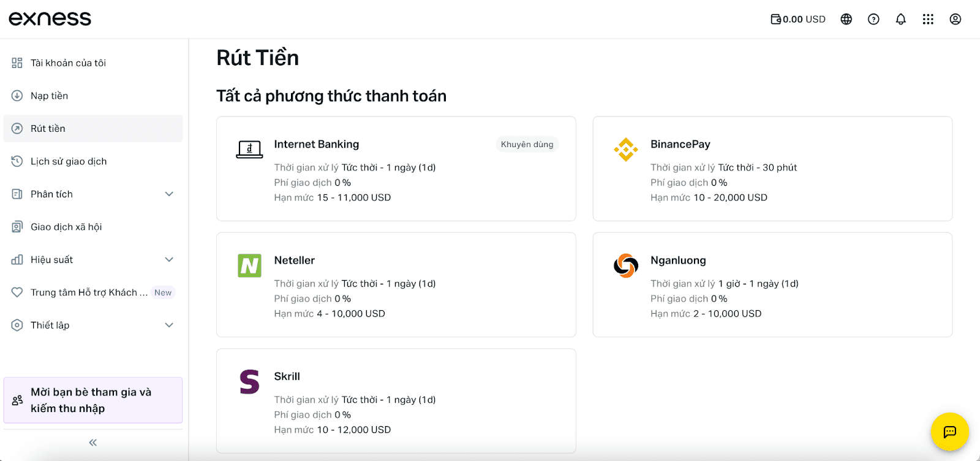The image size is (980, 461).
Task: Click the globe language icon
Action: 846,19
